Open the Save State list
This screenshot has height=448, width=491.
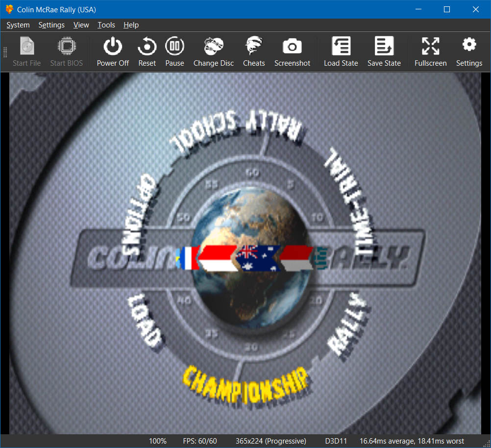coord(384,51)
